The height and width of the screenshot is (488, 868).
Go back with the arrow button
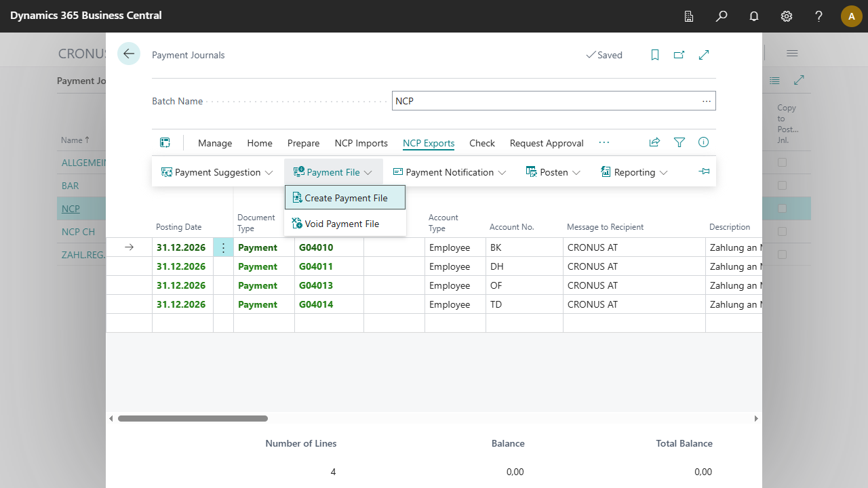[129, 54]
